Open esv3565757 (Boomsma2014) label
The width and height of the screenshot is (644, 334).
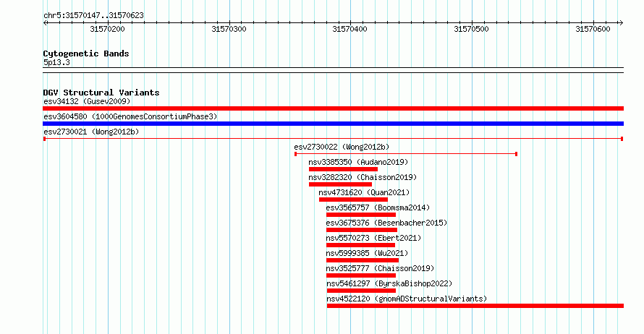click(378, 207)
